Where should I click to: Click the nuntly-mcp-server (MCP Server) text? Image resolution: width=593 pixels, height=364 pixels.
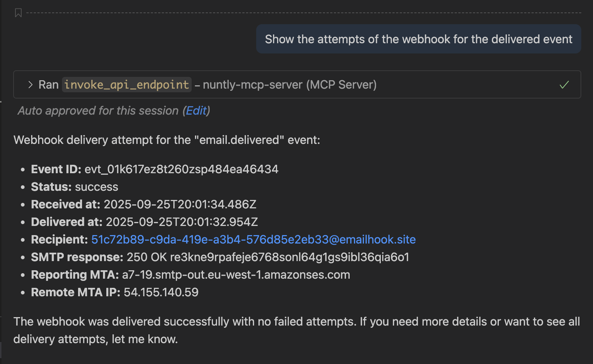coord(290,85)
